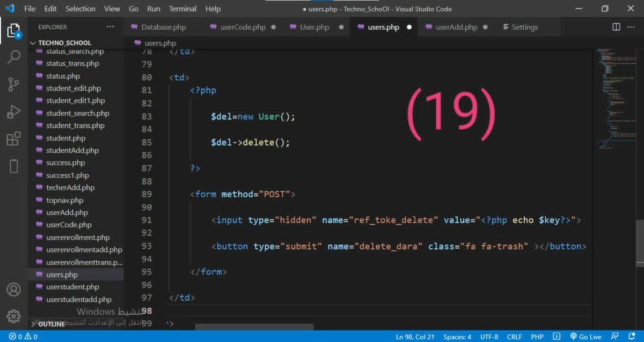The height and width of the screenshot is (342, 644).
Task: Open userAdd.php in the explorer list
Action: 67,212
